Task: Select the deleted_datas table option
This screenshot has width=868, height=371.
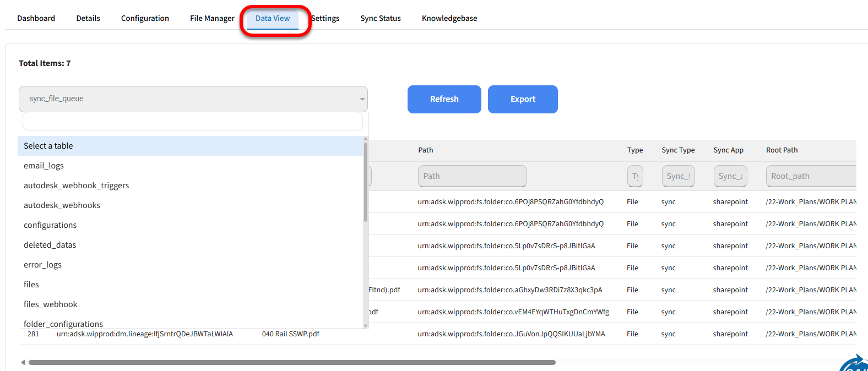Action: tap(50, 245)
